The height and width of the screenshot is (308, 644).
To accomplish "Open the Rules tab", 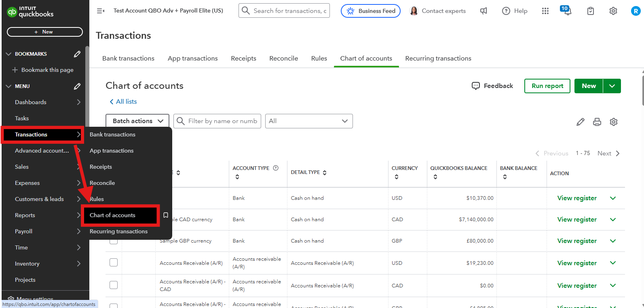I will [x=319, y=59].
